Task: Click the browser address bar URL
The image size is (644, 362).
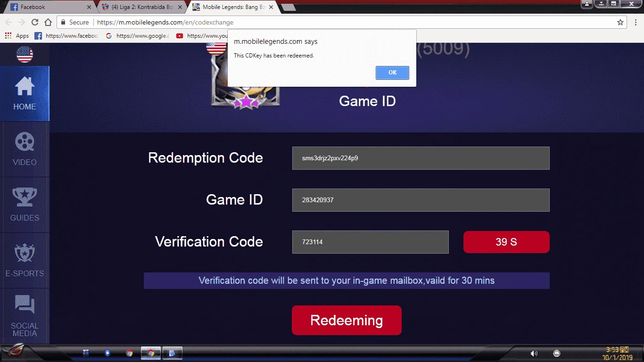Action: [165, 22]
